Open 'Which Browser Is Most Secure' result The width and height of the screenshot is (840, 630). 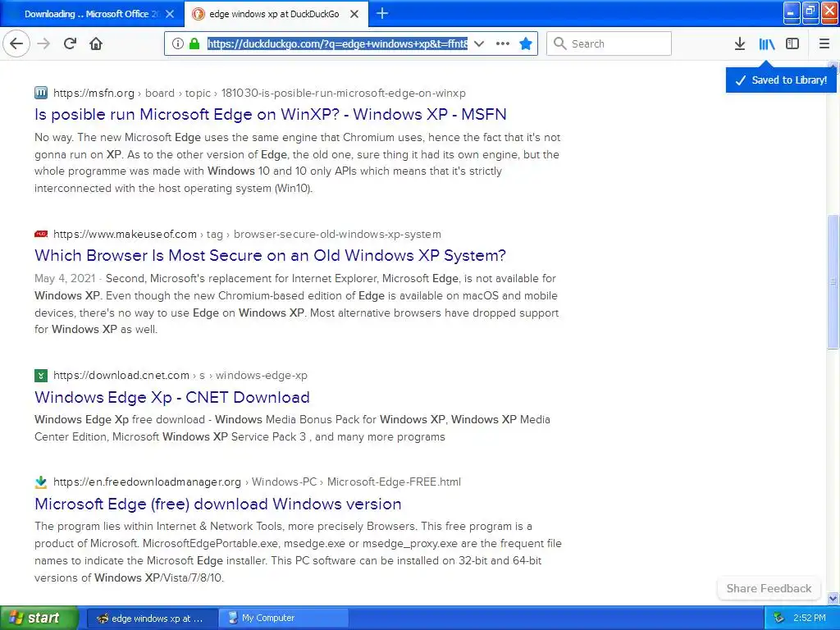coord(270,255)
